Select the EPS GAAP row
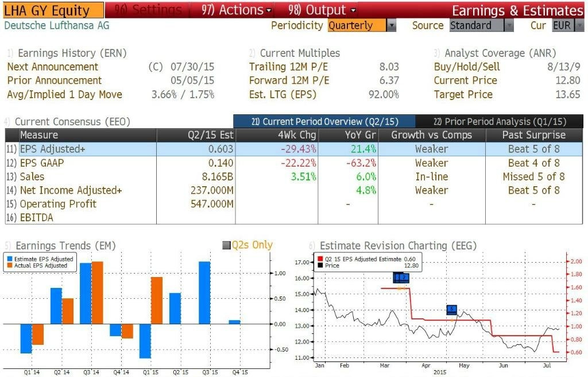The height and width of the screenshot is (377, 588). click(x=293, y=163)
